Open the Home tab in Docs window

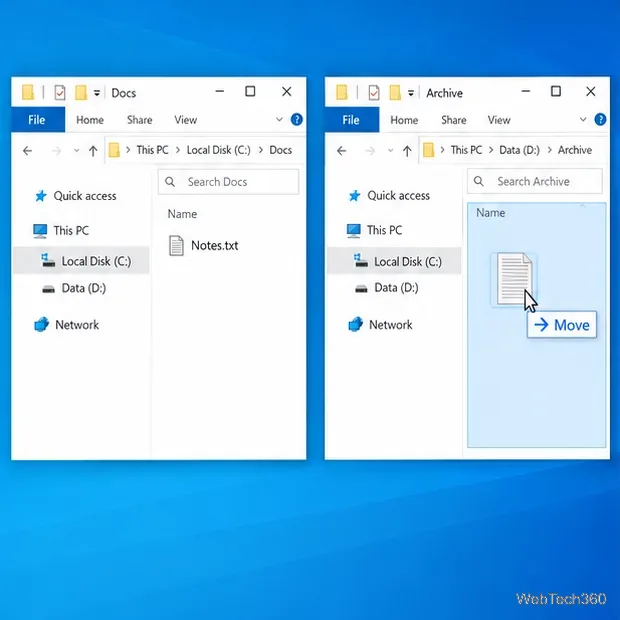pyautogui.click(x=90, y=120)
